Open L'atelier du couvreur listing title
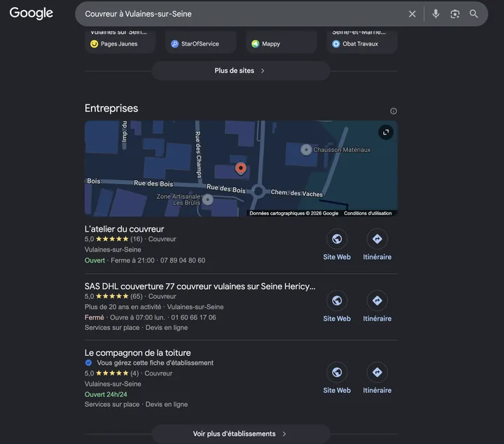The image size is (504, 444). tap(124, 229)
